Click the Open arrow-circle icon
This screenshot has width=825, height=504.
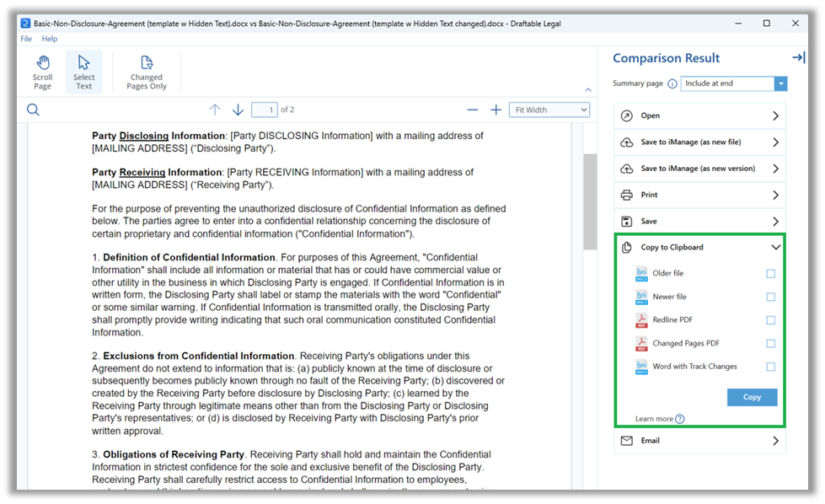(x=627, y=115)
